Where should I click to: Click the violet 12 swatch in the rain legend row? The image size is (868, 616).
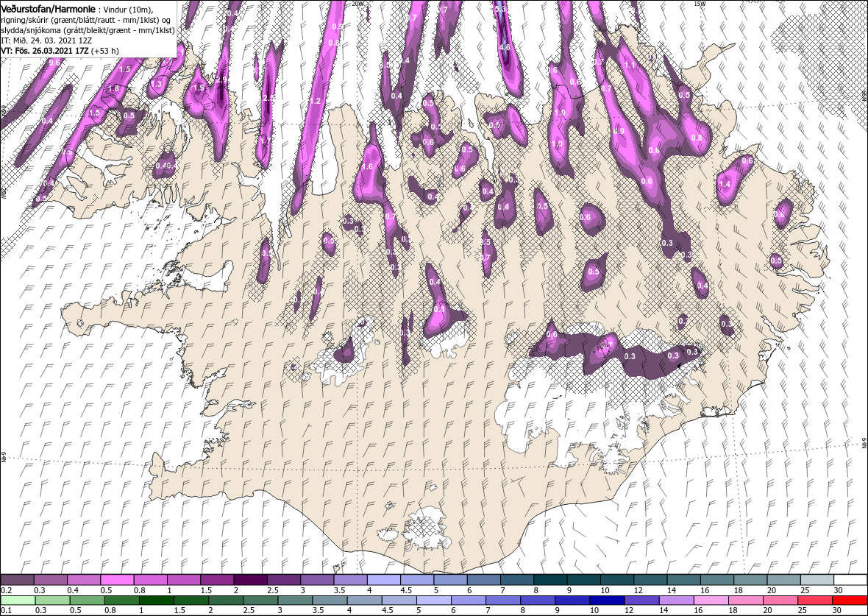(641, 601)
